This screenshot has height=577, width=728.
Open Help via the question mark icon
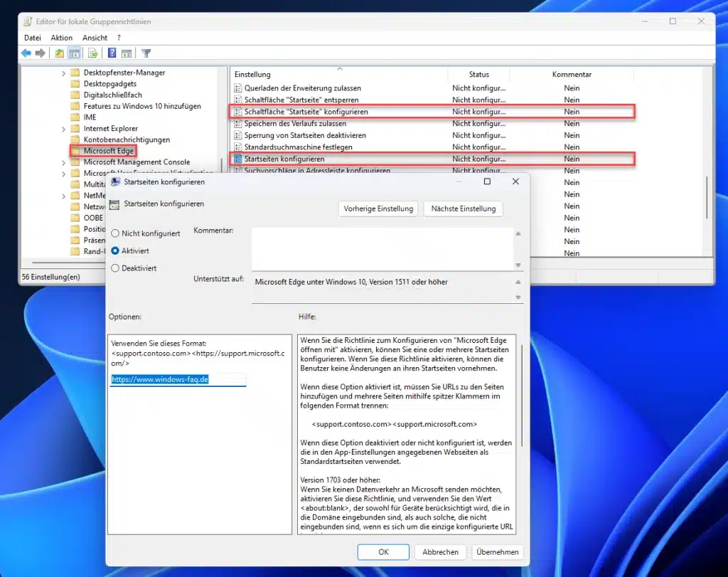click(112, 53)
